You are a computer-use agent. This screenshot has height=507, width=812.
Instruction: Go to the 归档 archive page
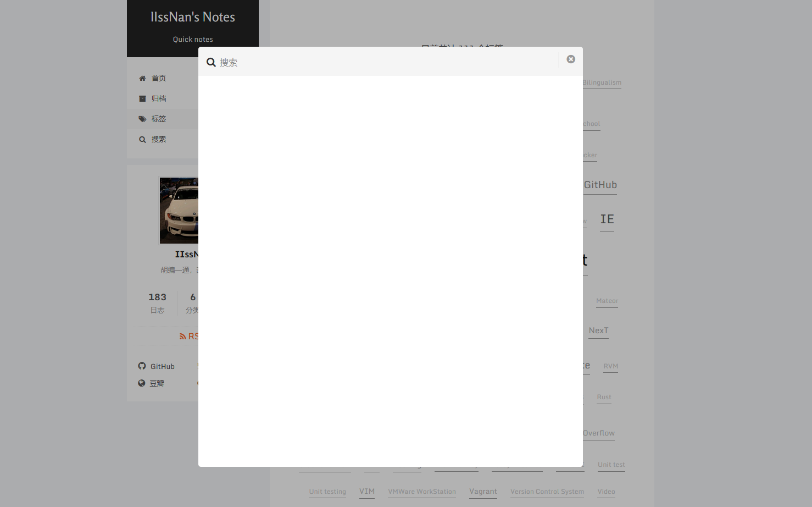(159, 99)
